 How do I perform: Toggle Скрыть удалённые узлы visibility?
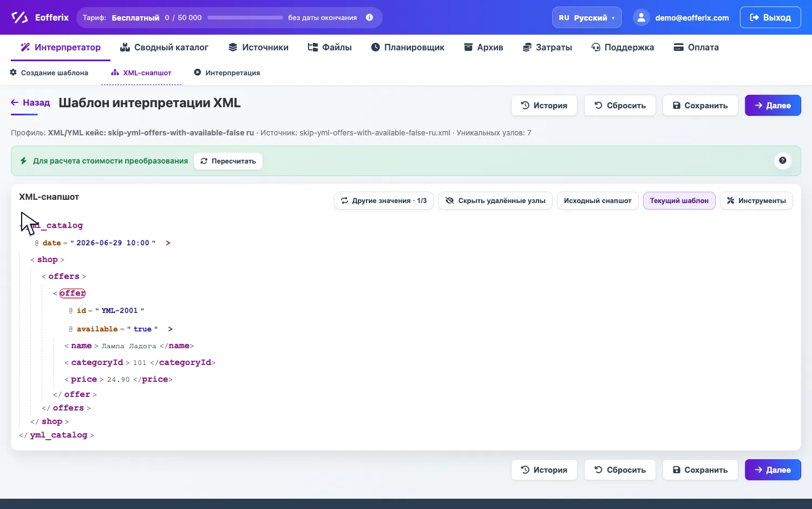495,201
